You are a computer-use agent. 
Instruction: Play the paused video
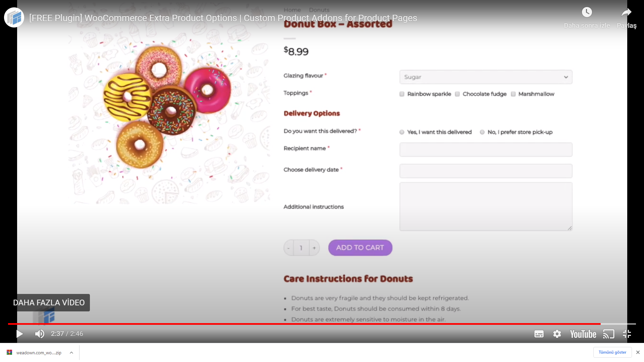(19, 334)
